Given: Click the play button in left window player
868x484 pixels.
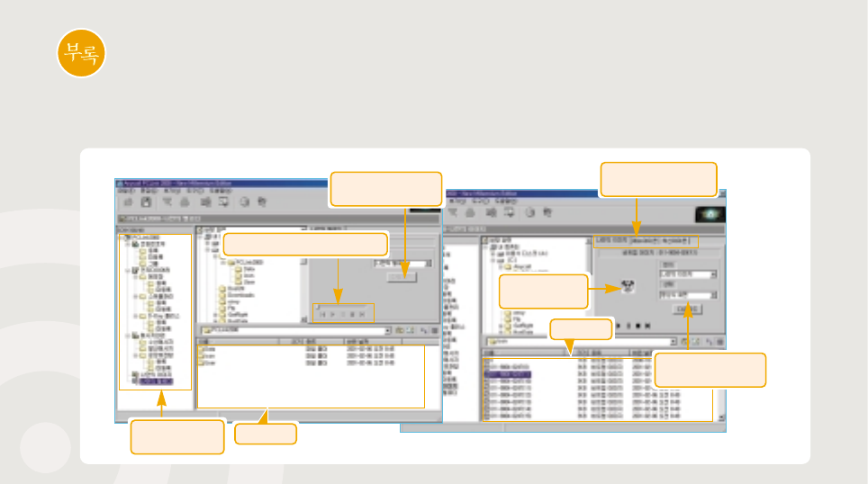Looking at the screenshot, I should pos(332,314).
